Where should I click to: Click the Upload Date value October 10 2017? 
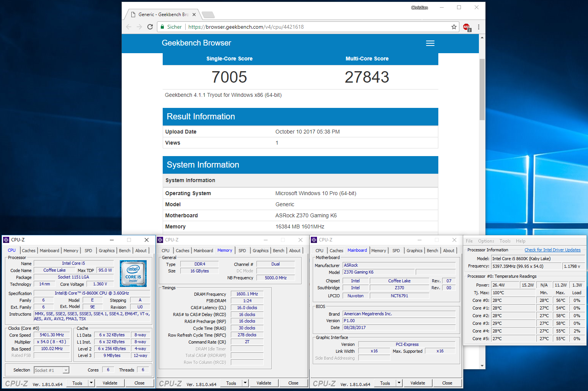pyautogui.click(x=307, y=132)
